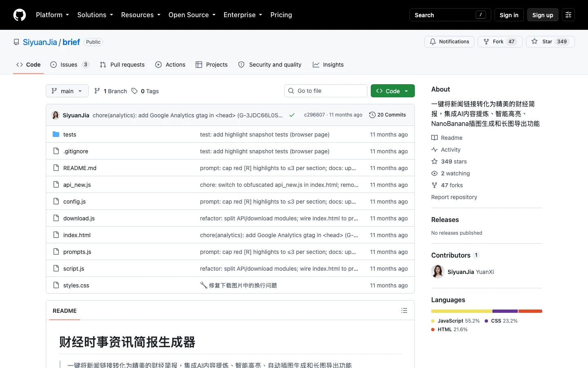Open Report repository link
Screen dimensions: 588x368
point(454,197)
